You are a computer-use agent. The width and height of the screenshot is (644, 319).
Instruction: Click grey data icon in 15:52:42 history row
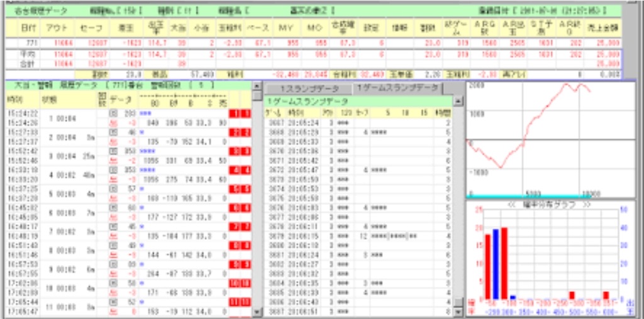[x=112, y=151]
